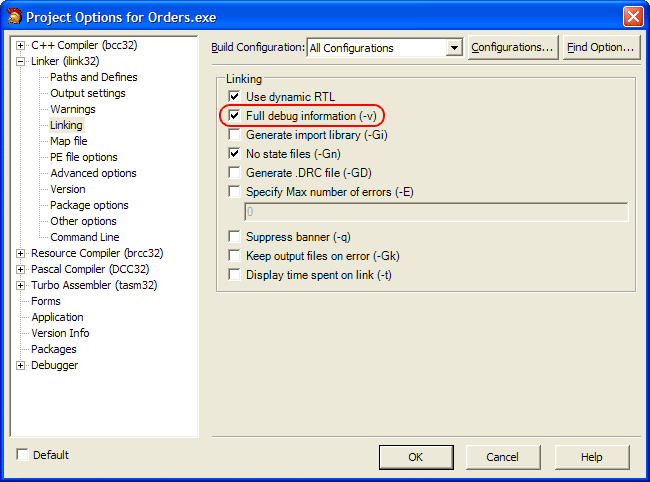This screenshot has height=482, width=650.
Task: Check the Default checkbox
Action: (22, 455)
